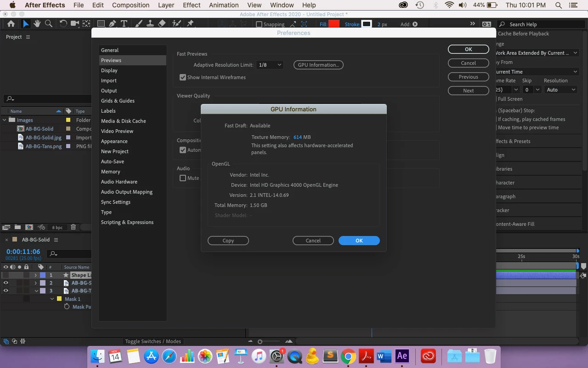Open Work Area Extended By Current dropdown
Image resolution: width=588 pixels, height=368 pixels.
pyautogui.click(x=536, y=53)
